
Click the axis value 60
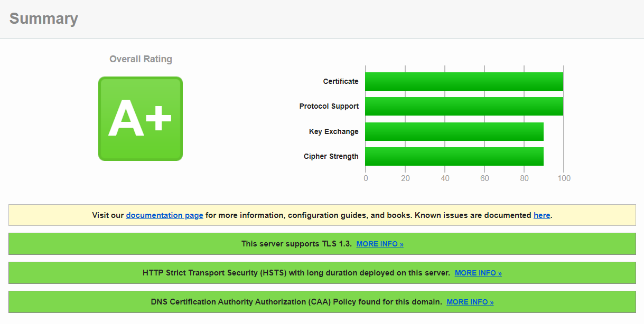(484, 178)
